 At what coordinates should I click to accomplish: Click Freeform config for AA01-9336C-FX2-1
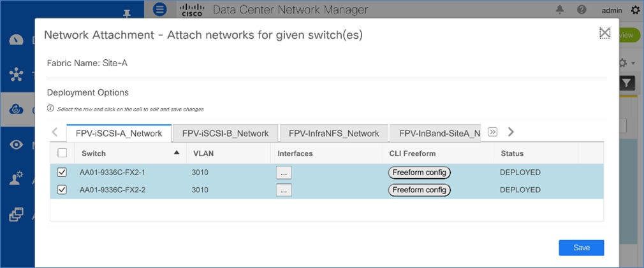click(420, 173)
